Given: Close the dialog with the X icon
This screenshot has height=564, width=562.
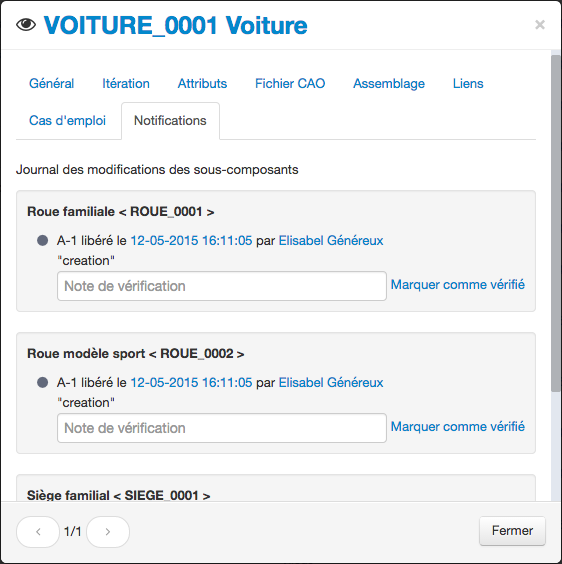Looking at the screenshot, I should pyautogui.click(x=540, y=24).
